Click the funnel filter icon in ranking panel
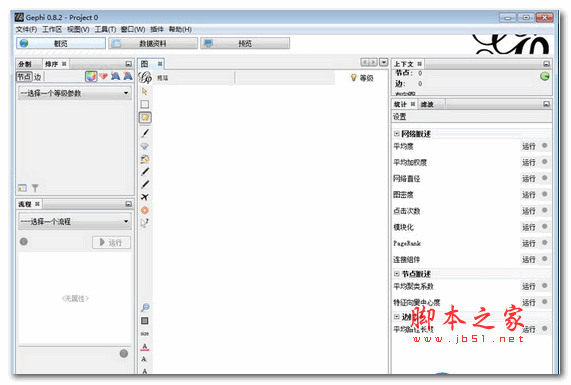This screenshot has height=385, width=571. [35, 188]
